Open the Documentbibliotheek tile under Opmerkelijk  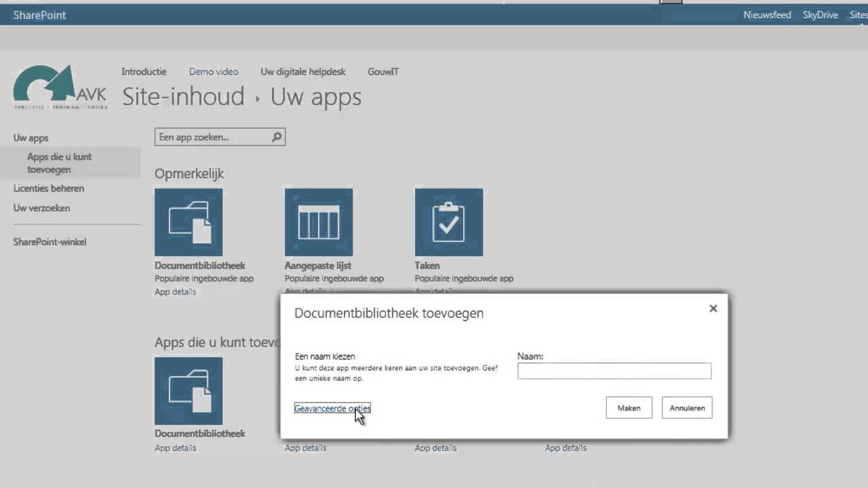(x=189, y=222)
